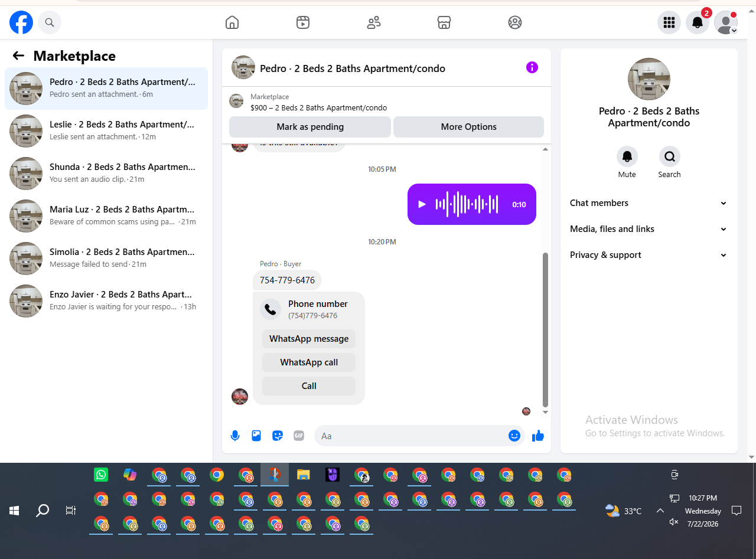The height and width of the screenshot is (559, 756).
Task: Record a voice clip with the microphone icon
Action: (235, 436)
